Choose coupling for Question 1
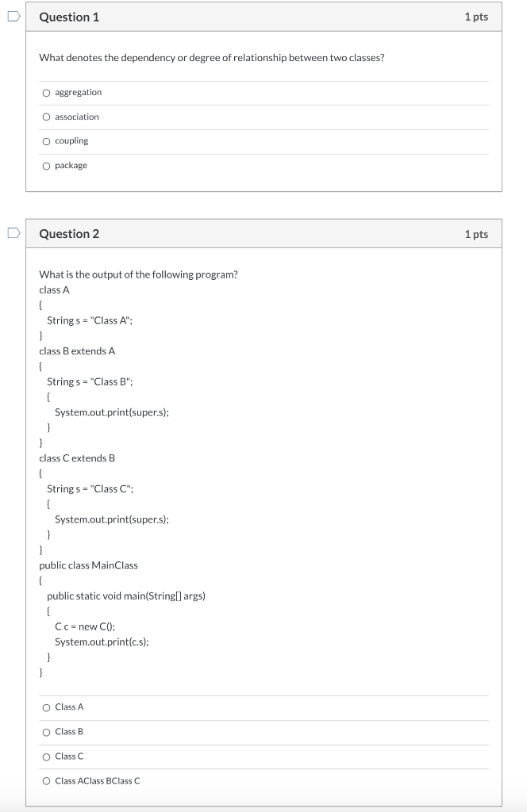This screenshot has width=527, height=812. [x=46, y=141]
